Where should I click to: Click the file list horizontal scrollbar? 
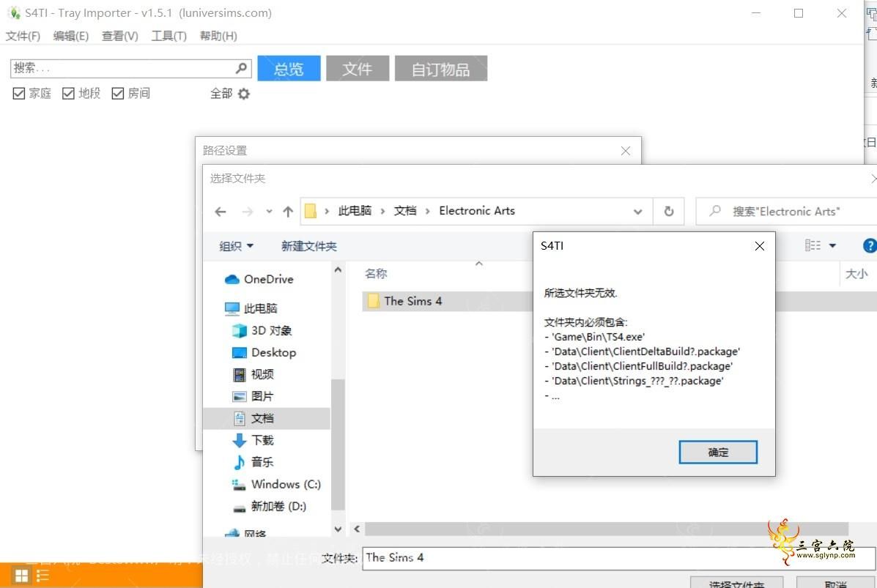tap(607, 529)
